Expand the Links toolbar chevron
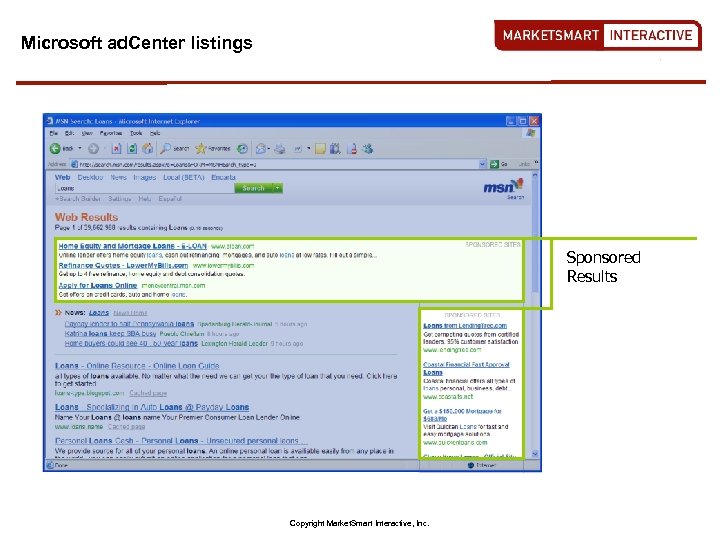This screenshot has height=540, width=720. coord(536,163)
